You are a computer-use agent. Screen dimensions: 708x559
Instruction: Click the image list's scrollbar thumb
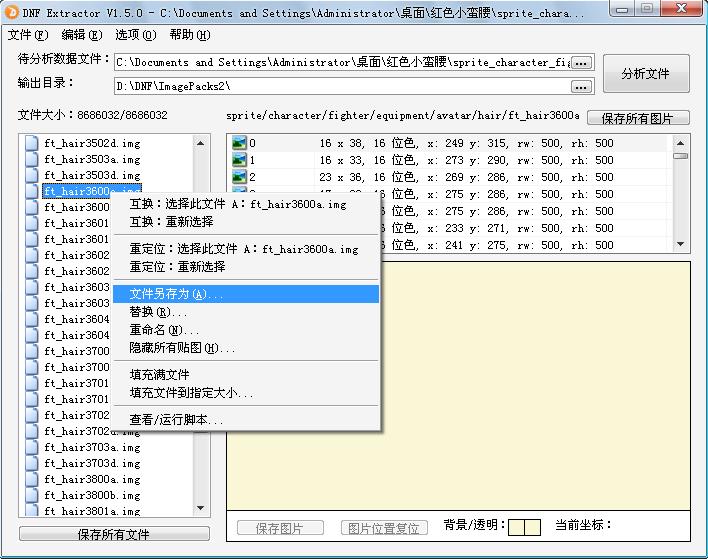point(680,156)
